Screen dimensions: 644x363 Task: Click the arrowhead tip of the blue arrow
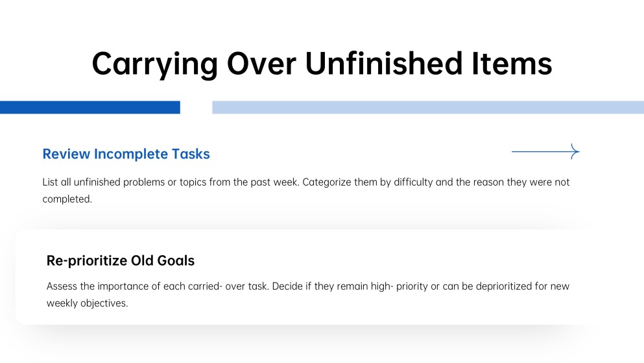coord(578,152)
